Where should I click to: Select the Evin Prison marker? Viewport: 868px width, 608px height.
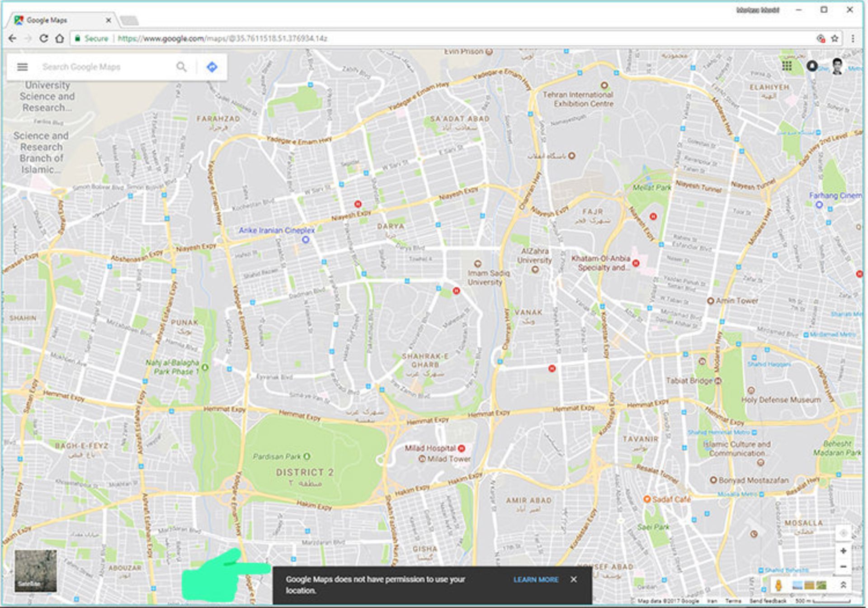(489, 52)
